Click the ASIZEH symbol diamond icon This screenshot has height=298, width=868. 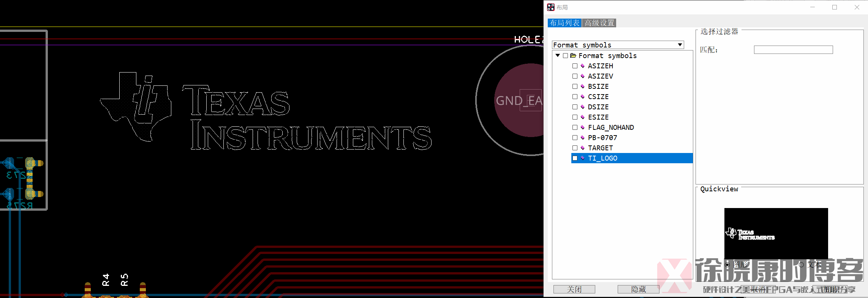click(582, 66)
